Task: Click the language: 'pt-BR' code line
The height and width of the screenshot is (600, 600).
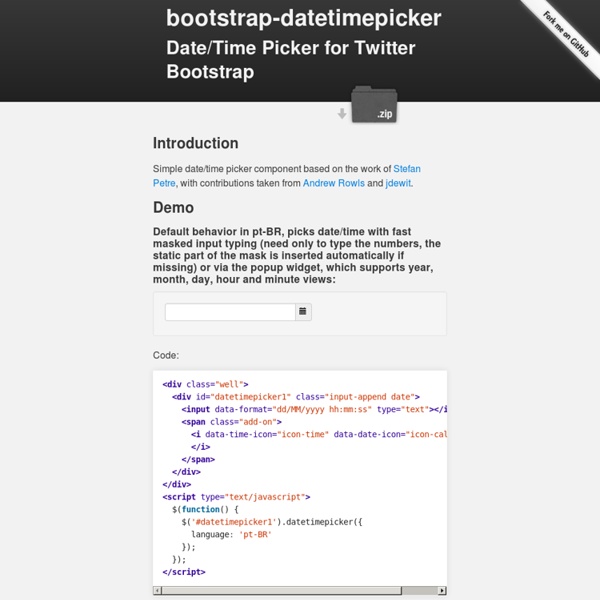Action: pyautogui.click(x=232, y=534)
